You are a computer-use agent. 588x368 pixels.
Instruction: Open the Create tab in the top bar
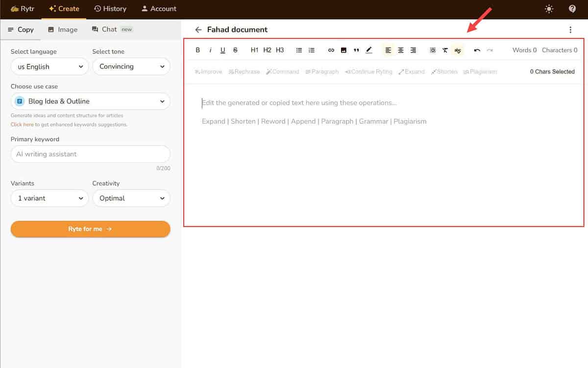(x=64, y=8)
